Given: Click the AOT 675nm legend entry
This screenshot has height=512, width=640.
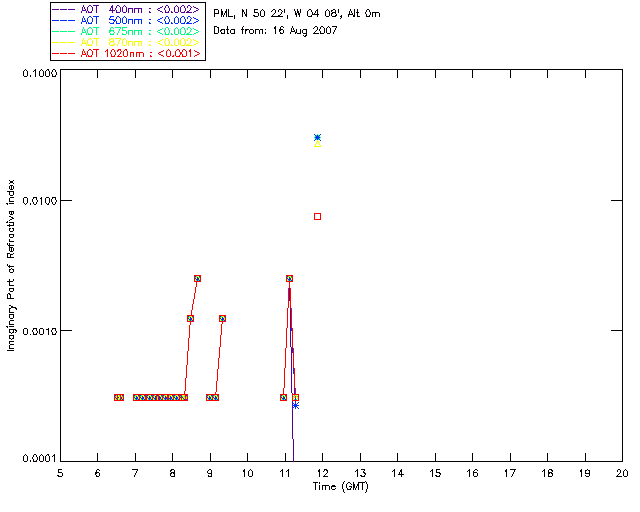Looking at the screenshot, I should 126,31.
